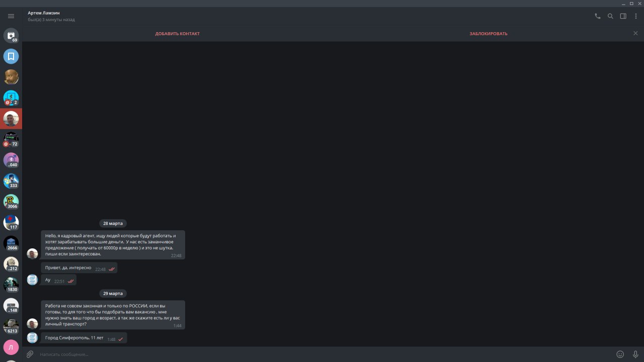Click last seen status under contact name
This screenshot has width=644, height=362.
51,20
